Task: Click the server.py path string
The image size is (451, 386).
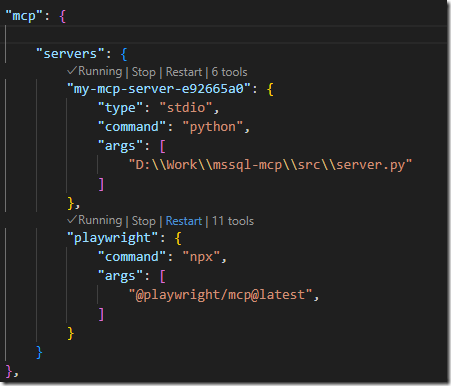Action: click(x=270, y=165)
